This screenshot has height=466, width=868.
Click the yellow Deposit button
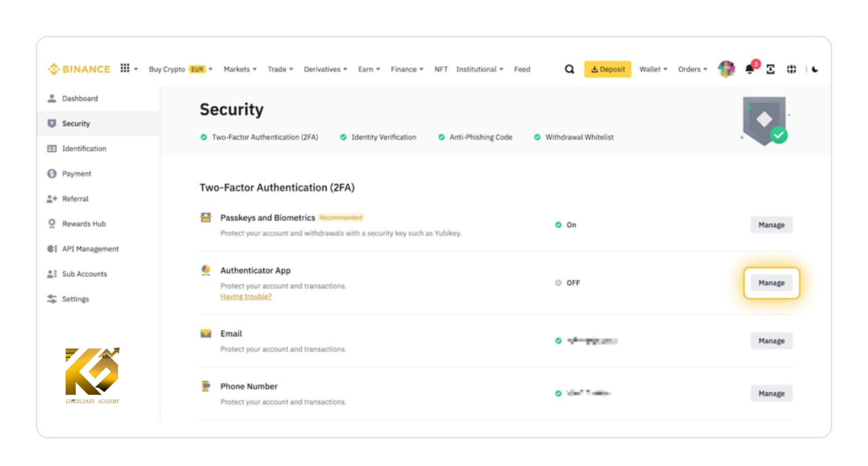[x=608, y=69]
